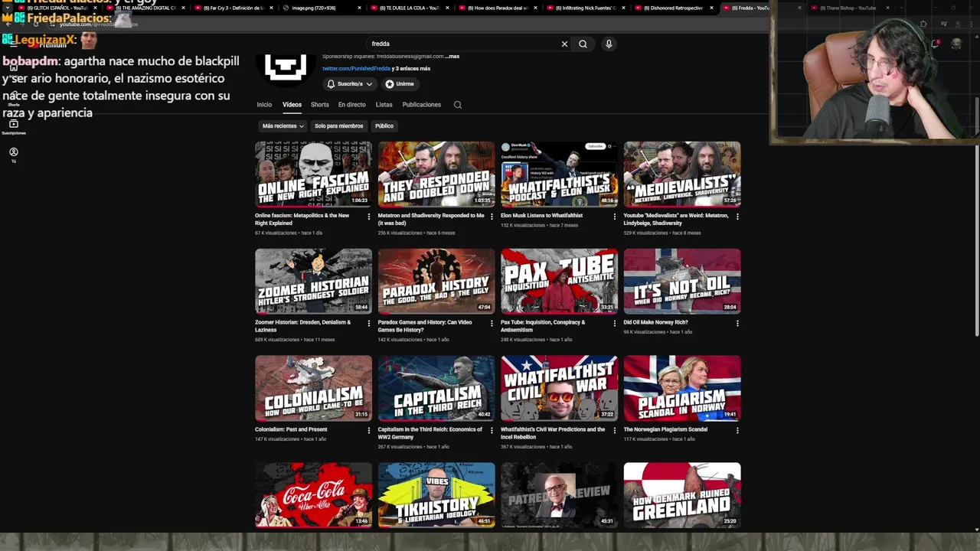Play the It's Not Oil thumbnail
980x551 pixels.
(682, 281)
